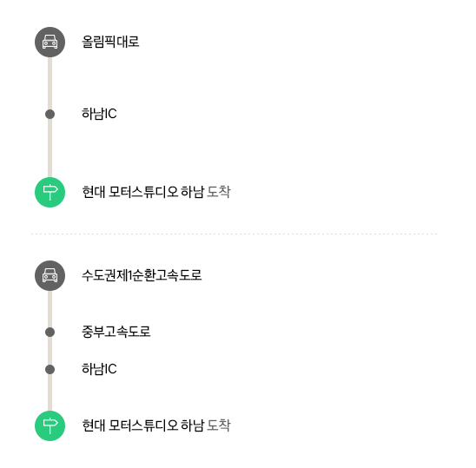Viewport: 476px width, 468px height.
Task: Click the waypoint dot beside second route's 하남IC
Action: 50,369
